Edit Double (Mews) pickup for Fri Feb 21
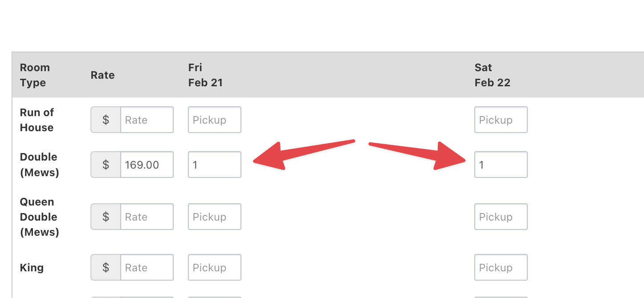 click(x=214, y=165)
